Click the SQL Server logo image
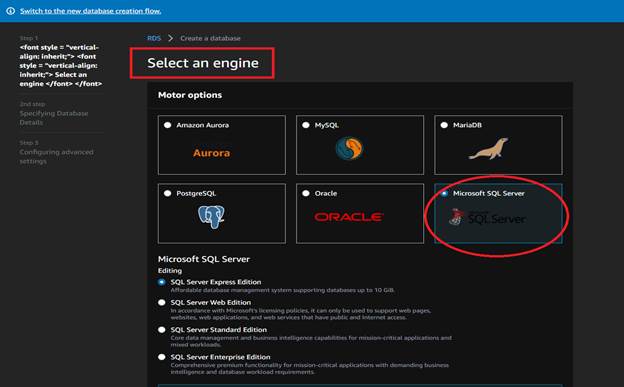The image size is (624, 387). 487,218
